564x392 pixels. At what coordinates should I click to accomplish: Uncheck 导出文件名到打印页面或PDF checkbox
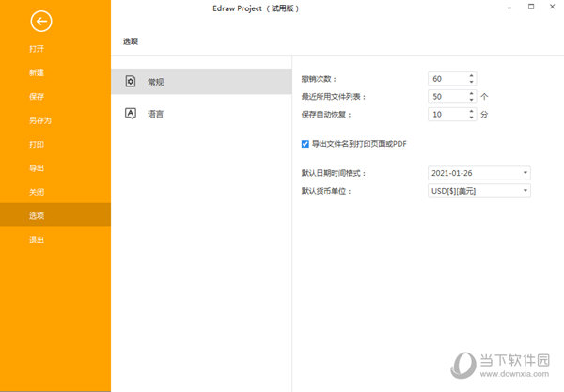point(305,144)
